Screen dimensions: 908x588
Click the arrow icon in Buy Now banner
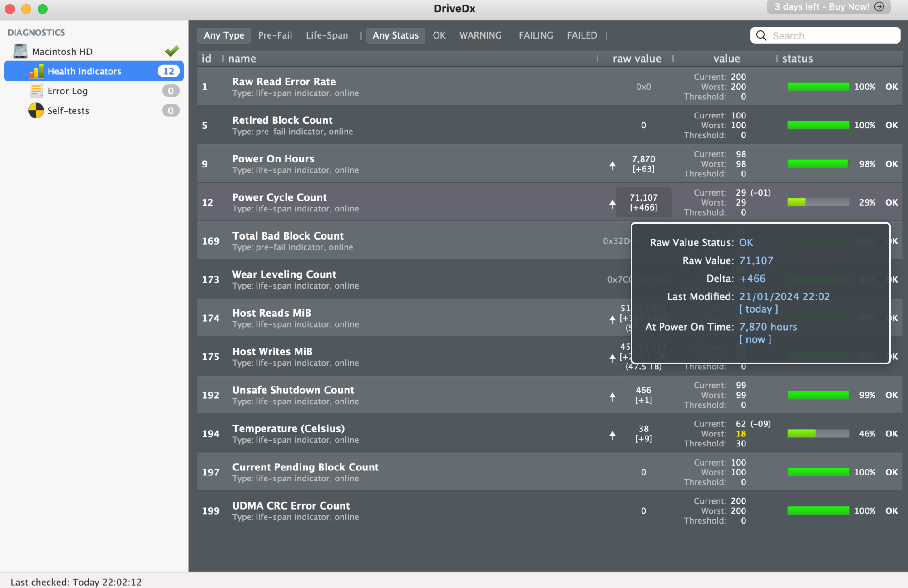pos(879,7)
